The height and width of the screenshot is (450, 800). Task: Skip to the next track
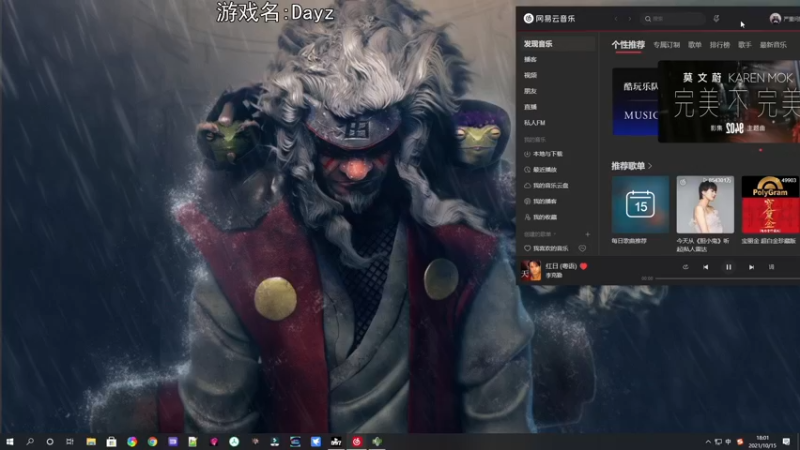coord(751,267)
